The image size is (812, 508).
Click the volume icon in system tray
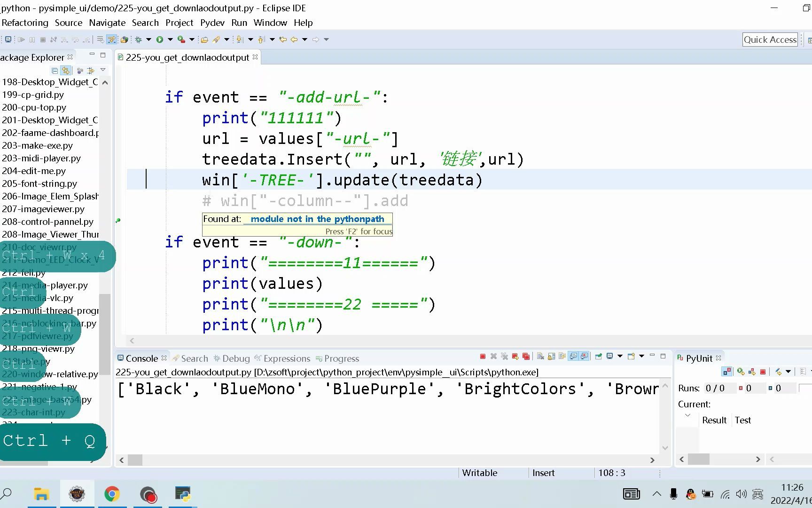[741, 494]
